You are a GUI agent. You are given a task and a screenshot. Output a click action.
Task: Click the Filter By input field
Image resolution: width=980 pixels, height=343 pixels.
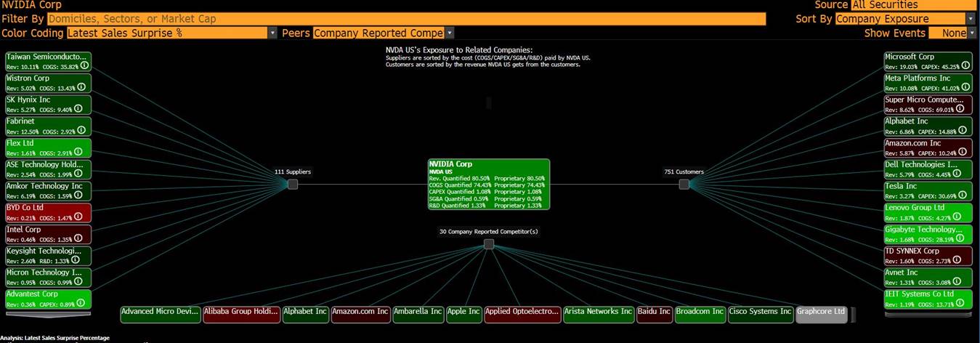click(406, 19)
